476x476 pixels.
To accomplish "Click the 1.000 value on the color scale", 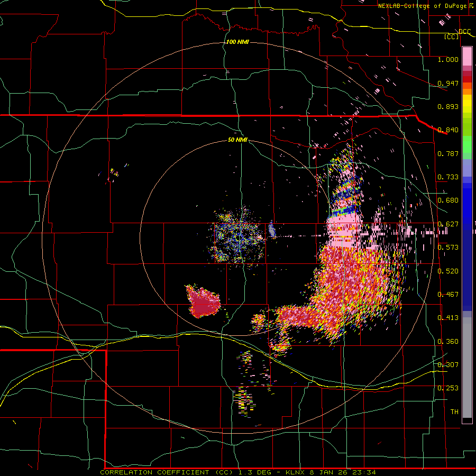I will (448, 59).
